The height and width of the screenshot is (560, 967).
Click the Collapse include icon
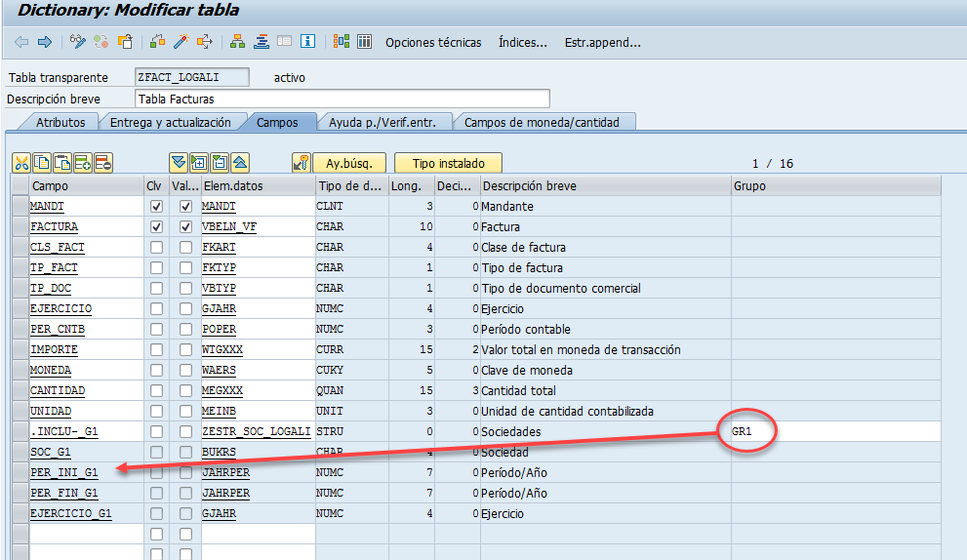click(x=219, y=163)
